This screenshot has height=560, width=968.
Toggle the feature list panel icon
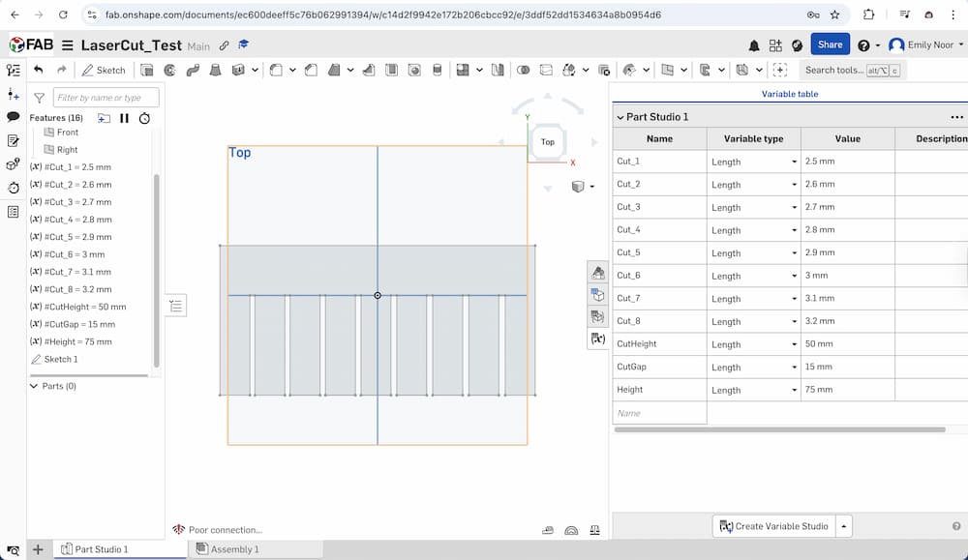pos(13,70)
